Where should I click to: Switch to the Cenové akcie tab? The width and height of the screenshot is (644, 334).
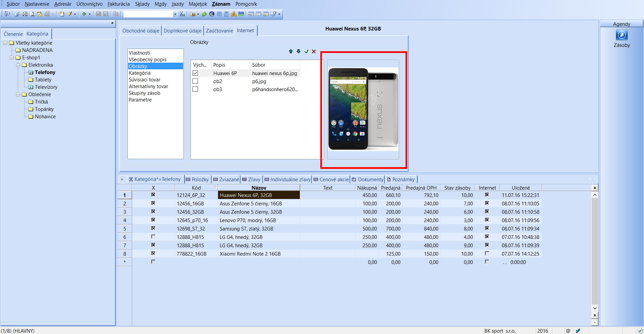pos(331,179)
